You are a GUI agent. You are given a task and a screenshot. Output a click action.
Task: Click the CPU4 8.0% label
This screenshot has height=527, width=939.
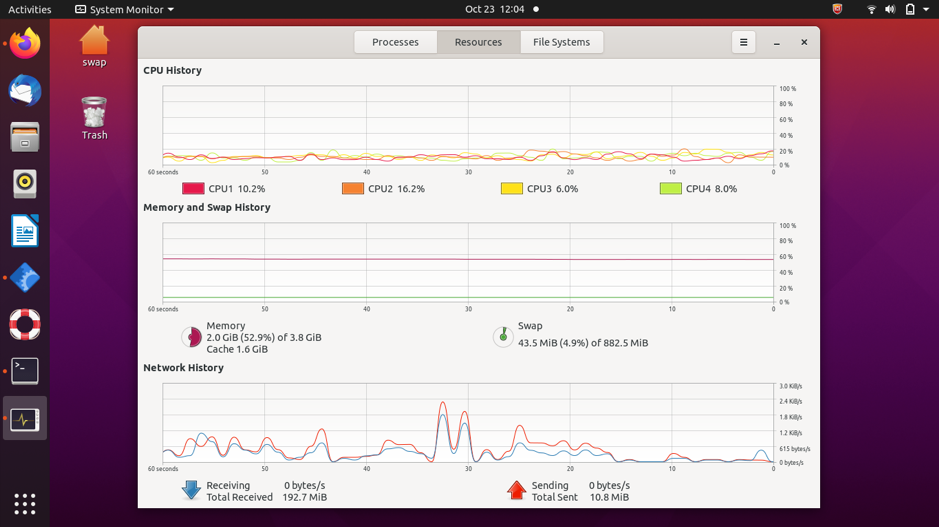[711, 189]
